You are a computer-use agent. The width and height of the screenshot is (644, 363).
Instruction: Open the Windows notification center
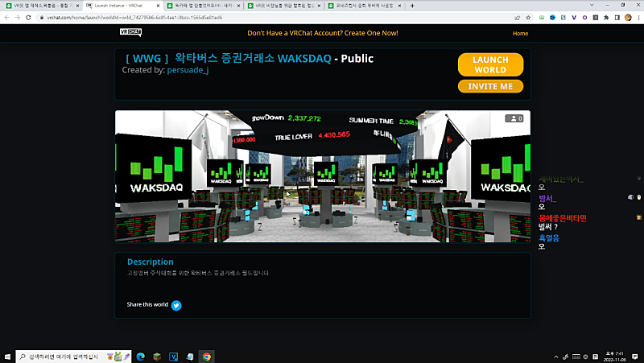(x=634, y=357)
